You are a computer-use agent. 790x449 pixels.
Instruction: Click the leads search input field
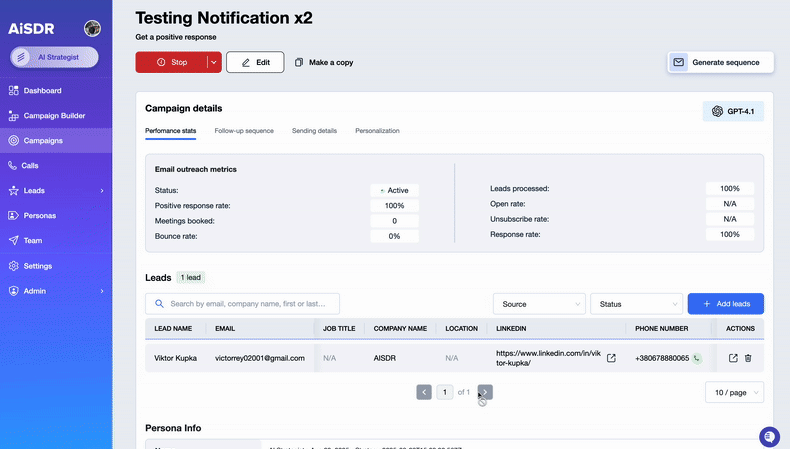250,304
